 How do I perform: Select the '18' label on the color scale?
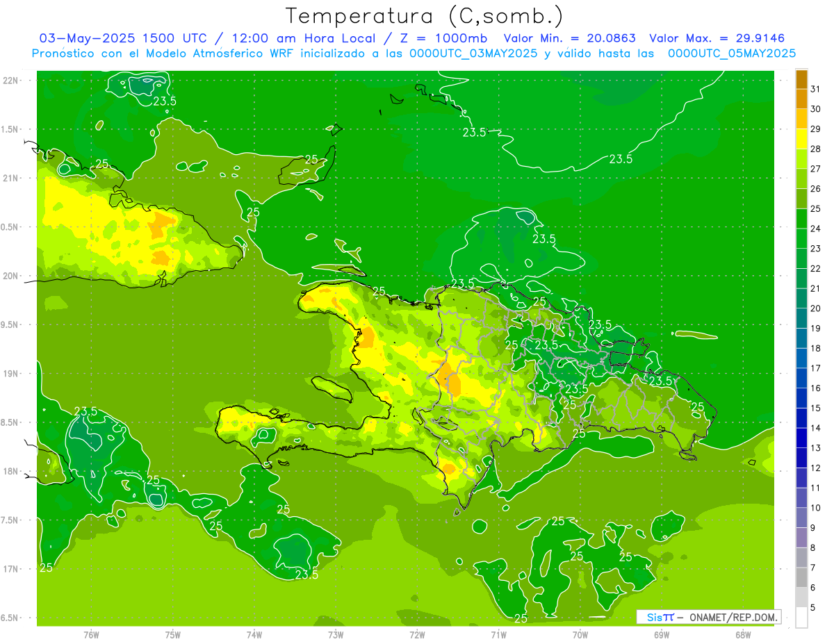coord(816,349)
